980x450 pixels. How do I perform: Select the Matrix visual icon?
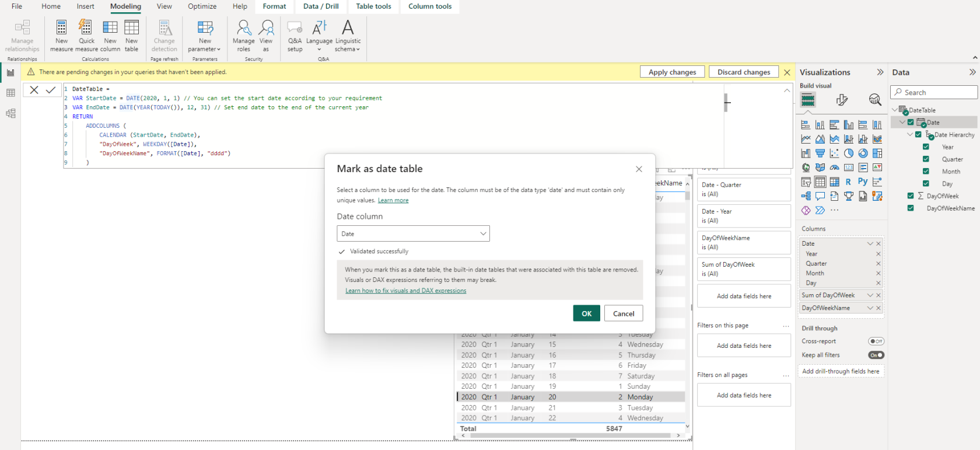(x=834, y=182)
